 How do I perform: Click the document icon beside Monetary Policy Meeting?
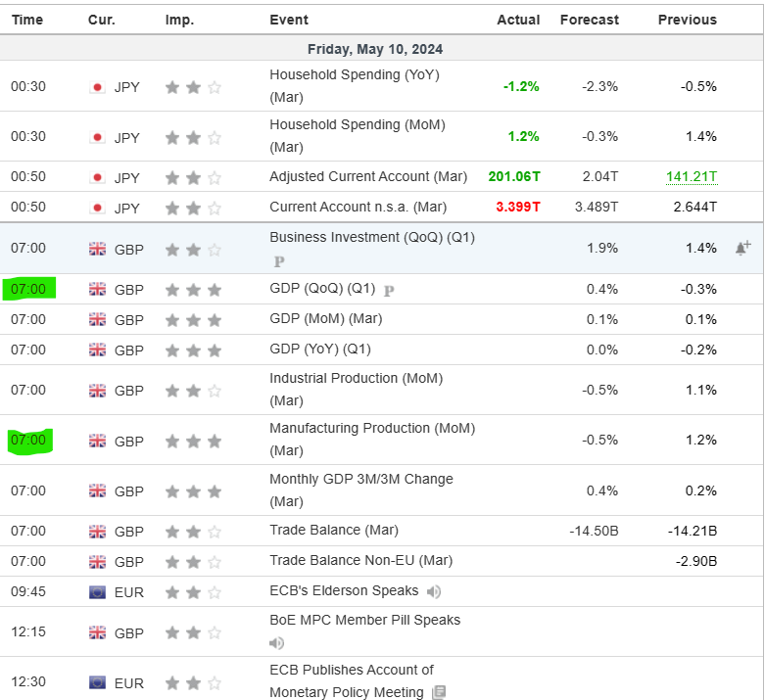(x=439, y=693)
